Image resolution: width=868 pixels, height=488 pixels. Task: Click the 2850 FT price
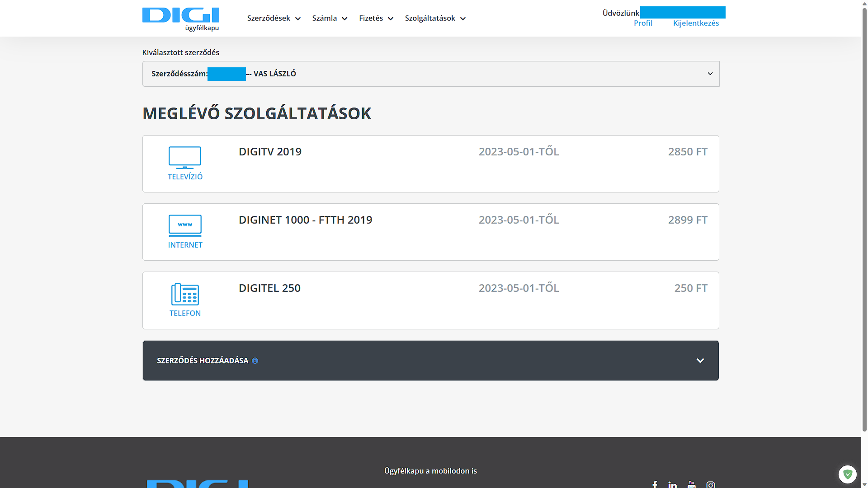point(688,152)
